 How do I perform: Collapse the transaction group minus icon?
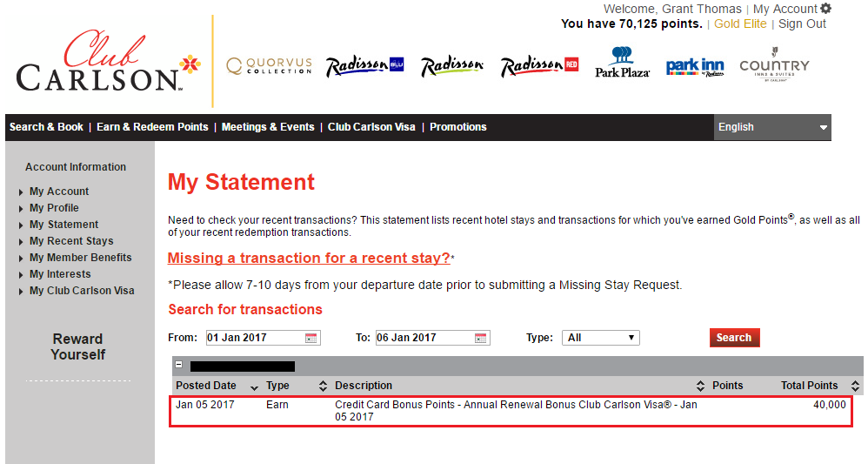tap(179, 366)
